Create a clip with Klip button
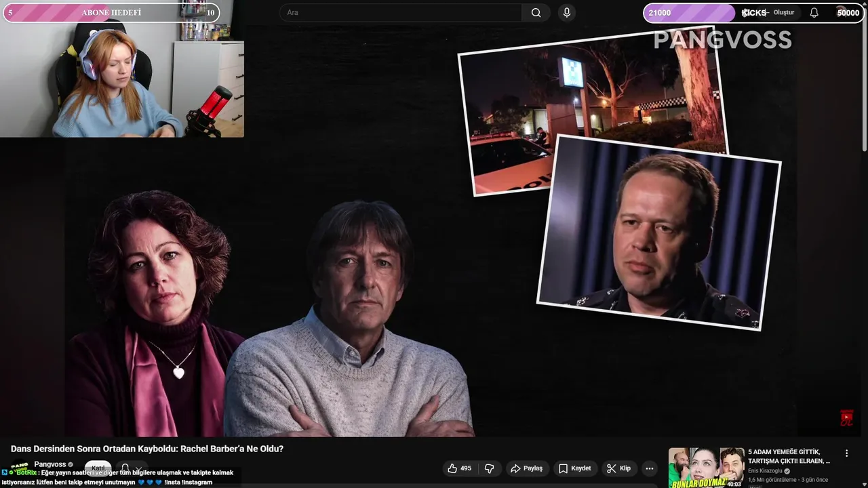Screen dimensions: 868x488 618,468
